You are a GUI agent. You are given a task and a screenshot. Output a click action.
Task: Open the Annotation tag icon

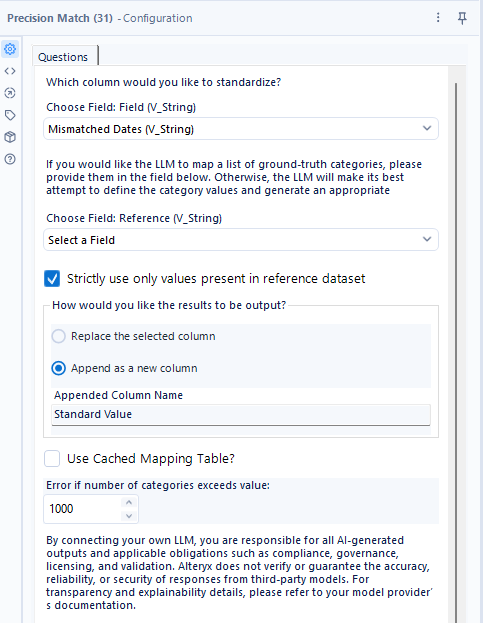click(x=10, y=115)
